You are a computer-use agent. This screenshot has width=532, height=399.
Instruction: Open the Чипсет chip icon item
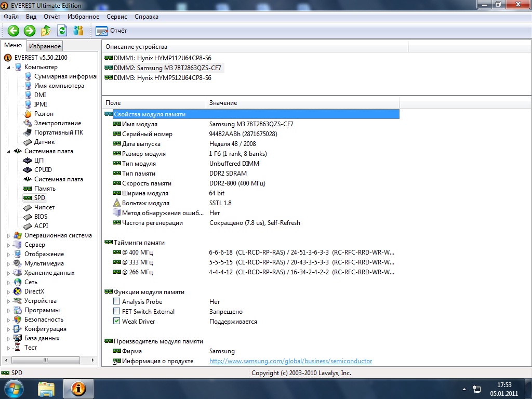tap(28, 207)
